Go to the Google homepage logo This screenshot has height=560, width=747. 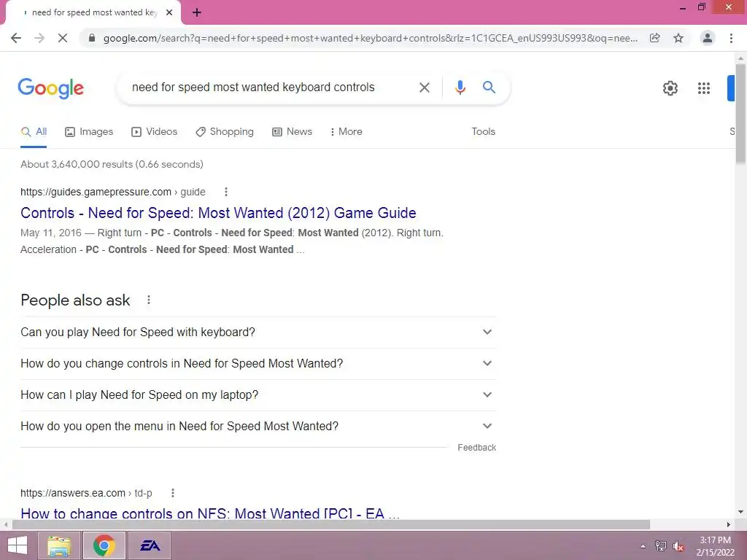tap(50, 88)
